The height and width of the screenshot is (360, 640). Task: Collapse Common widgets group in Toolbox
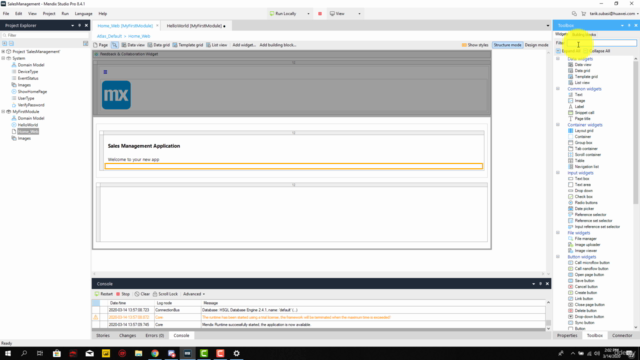(558, 89)
